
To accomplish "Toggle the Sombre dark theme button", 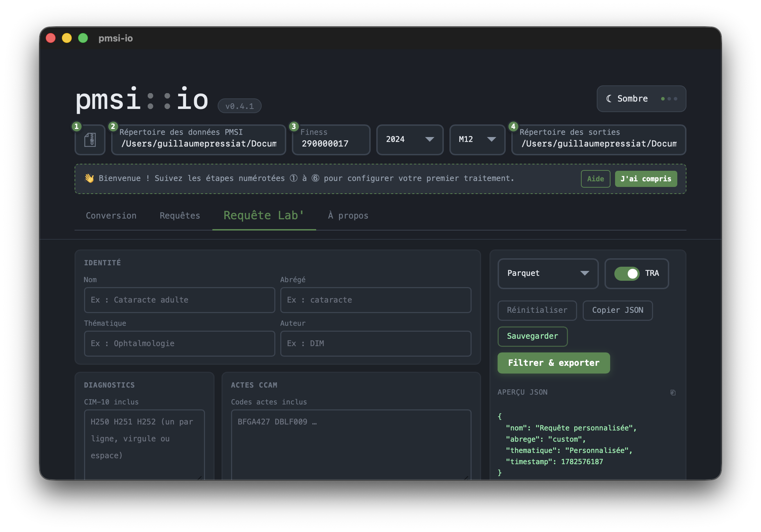I will [641, 99].
